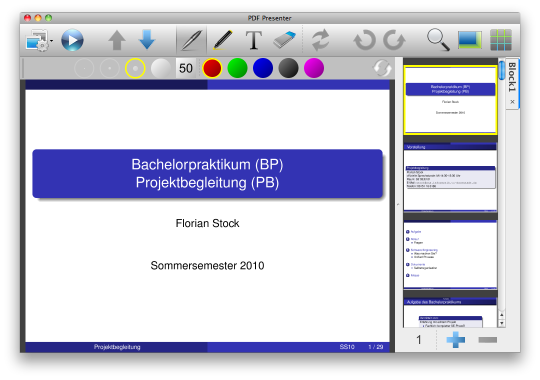Select the Vorstellung slide thumbnail
The width and height of the screenshot is (540, 380).
point(450,177)
